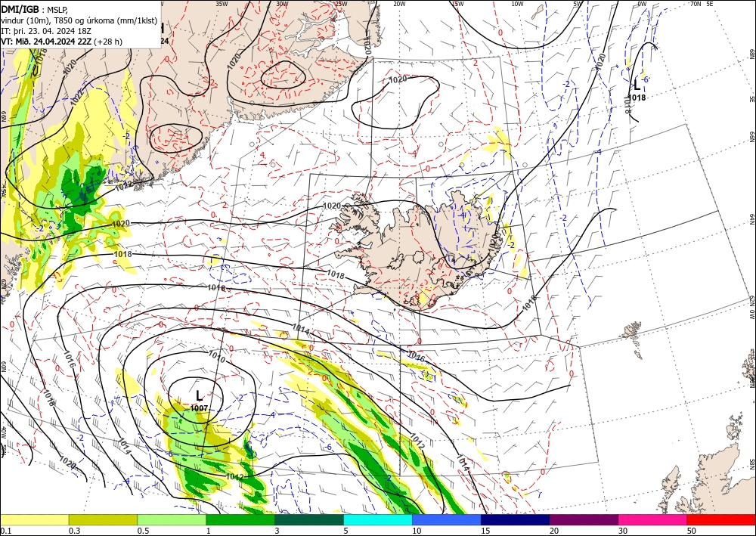This screenshot has height=536, width=756.
Task: Click the "VT: Mið. 24.04.2024 22Z (+28 h)" line
Action: (61, 42)
